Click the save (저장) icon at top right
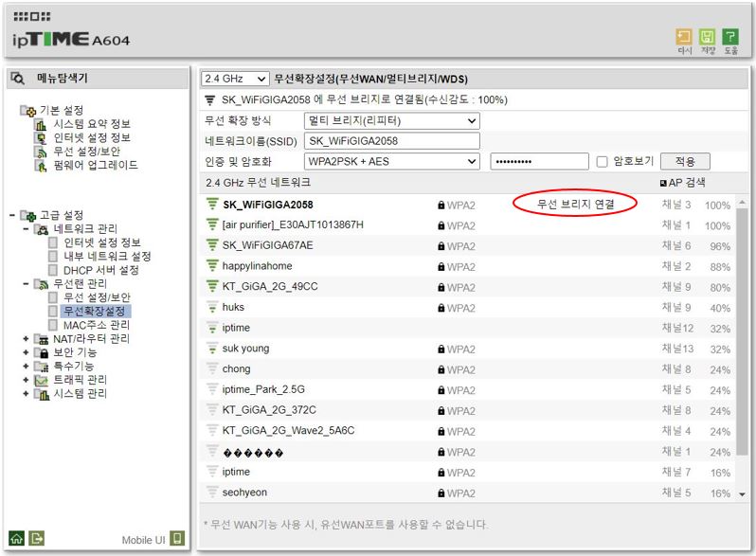This screenshot has height=556, width=756. [x=707, y=37]
